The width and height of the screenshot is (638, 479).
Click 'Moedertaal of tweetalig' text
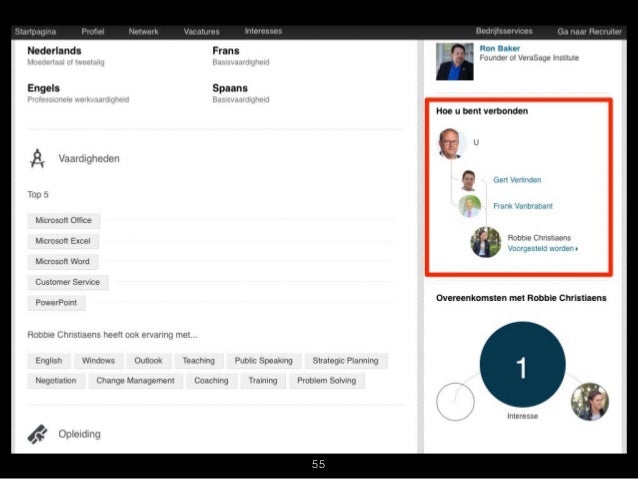pos(66,62)
